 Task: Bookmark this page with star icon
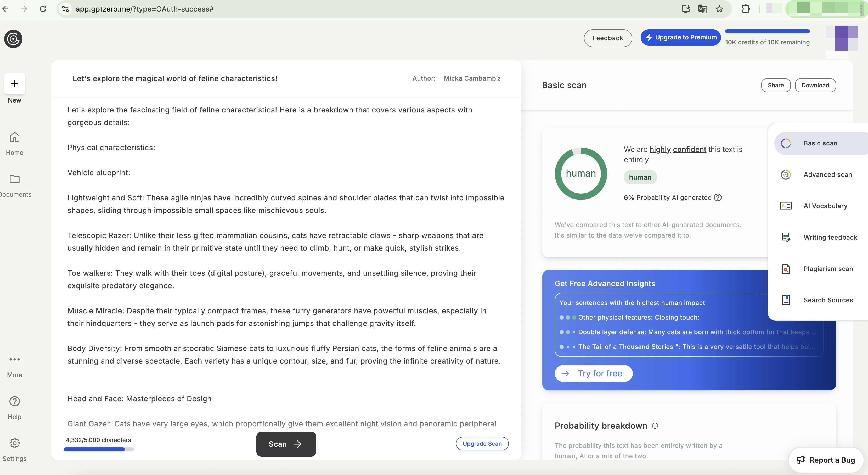pos(719,9)
